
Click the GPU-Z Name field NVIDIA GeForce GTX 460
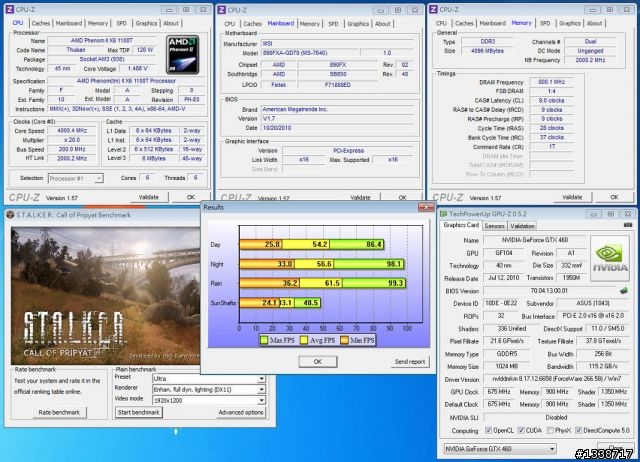pos(535,240)
